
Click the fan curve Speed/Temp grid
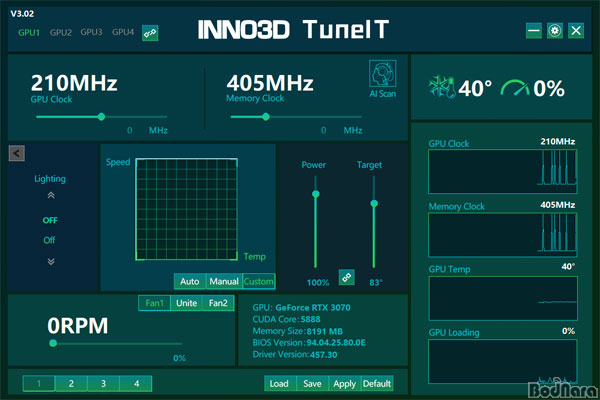tap(186, 209)
